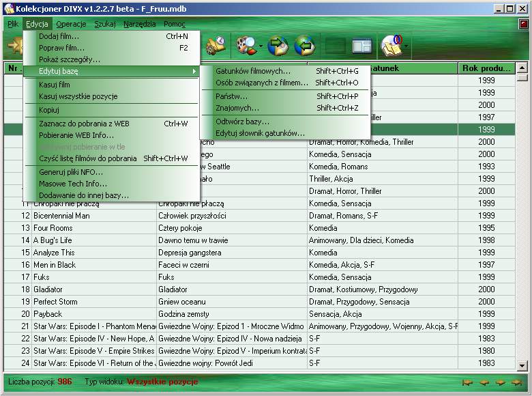Sort by the Rok produ... column header

pos(486,68)
